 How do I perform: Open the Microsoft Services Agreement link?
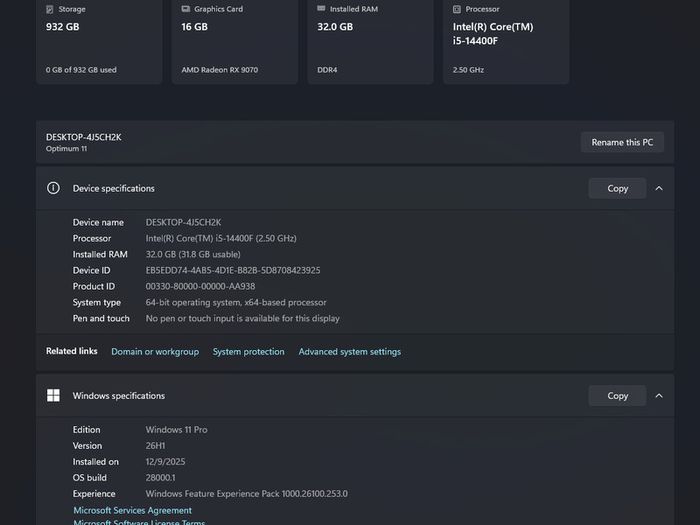click(133, 510)
